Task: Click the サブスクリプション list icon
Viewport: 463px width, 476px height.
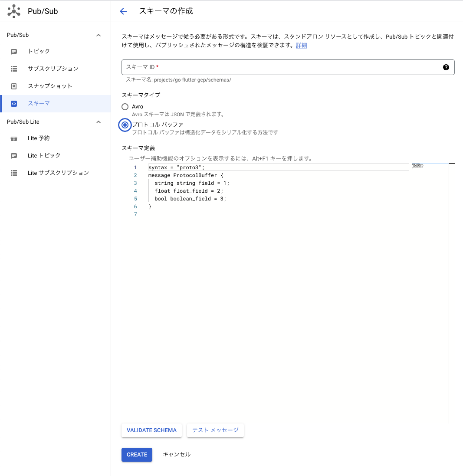Action: coord(14,69)
